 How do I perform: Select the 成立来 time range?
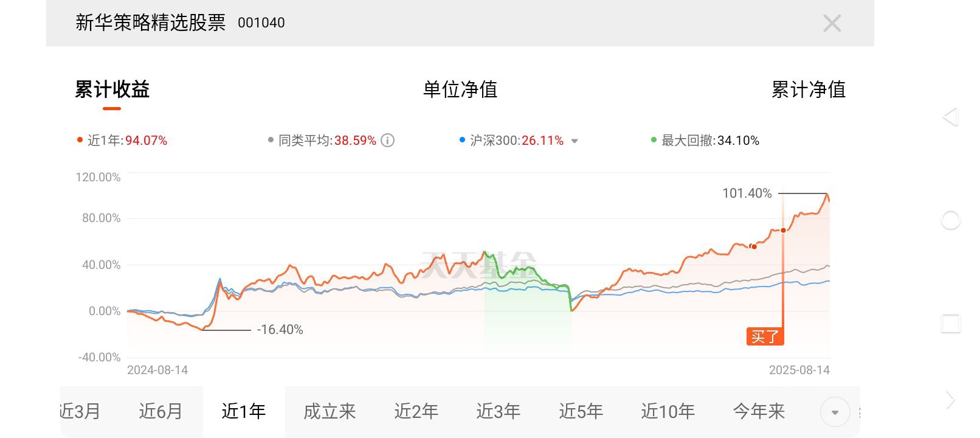coord(330,411)
